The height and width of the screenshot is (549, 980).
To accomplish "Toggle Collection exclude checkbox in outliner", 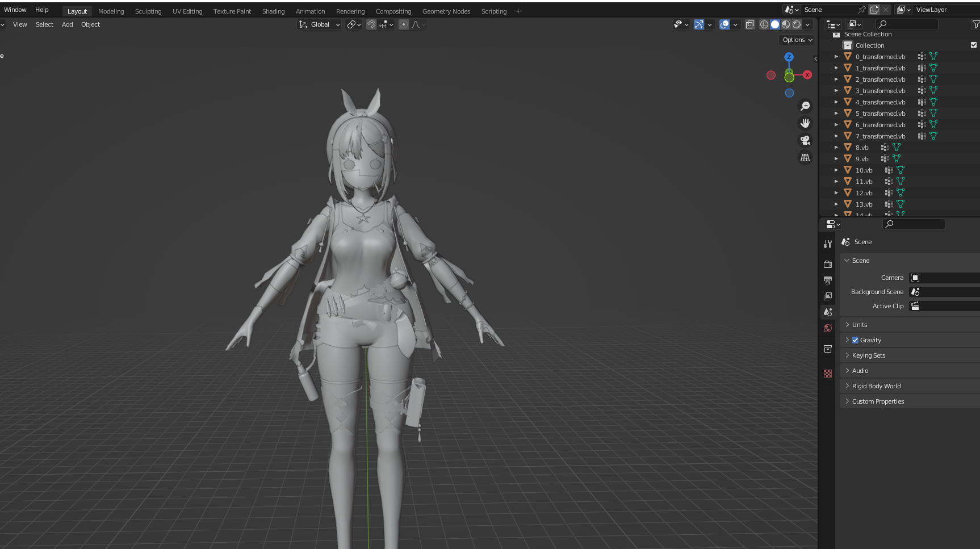I will (974, 45).
